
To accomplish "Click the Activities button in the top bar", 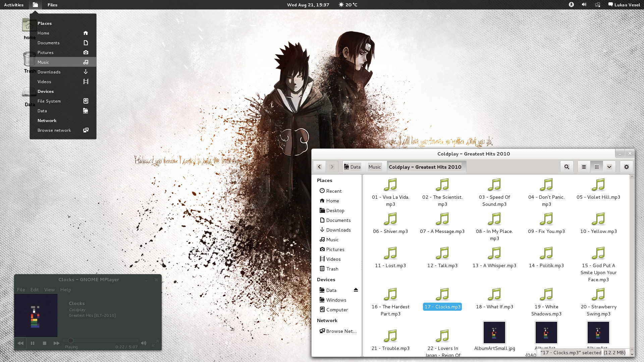I will tap(14, 5).
